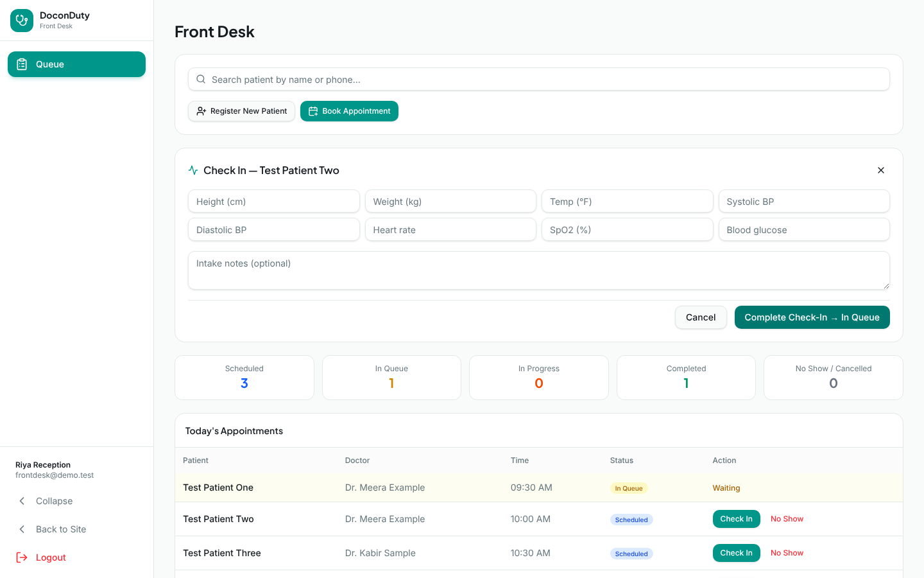924x578 pixels.
Task: Click Scheduled badge for Test Patient Three
Action: [631, 554]
